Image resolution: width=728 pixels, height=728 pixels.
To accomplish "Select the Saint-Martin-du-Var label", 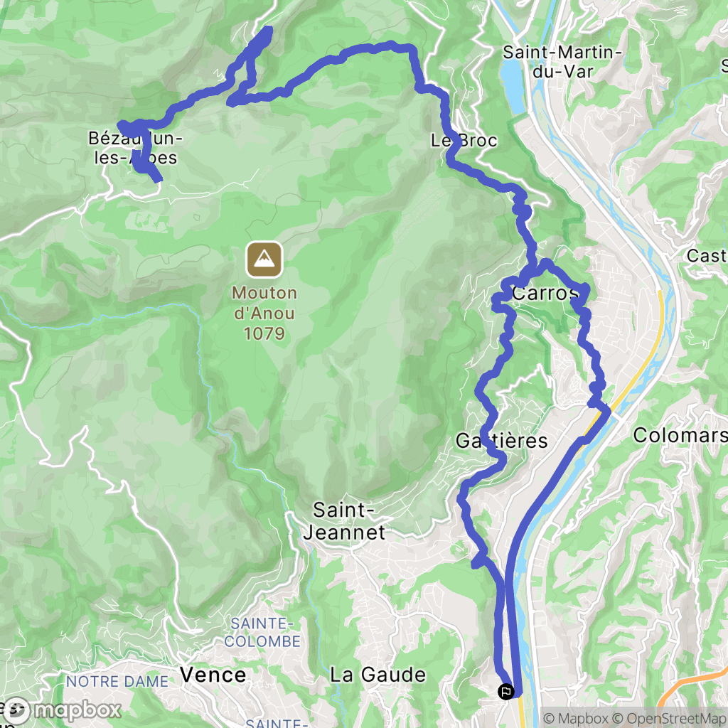I will [562, 62].
